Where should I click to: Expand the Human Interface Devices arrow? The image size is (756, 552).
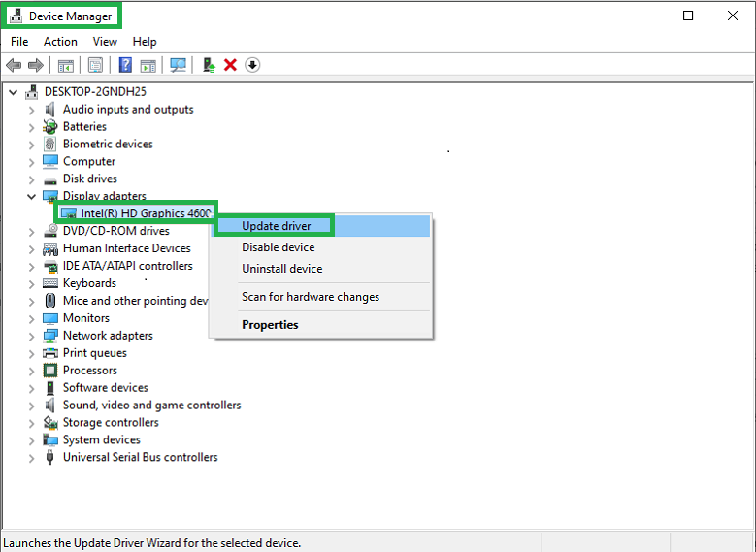click(x=31, y=249)
